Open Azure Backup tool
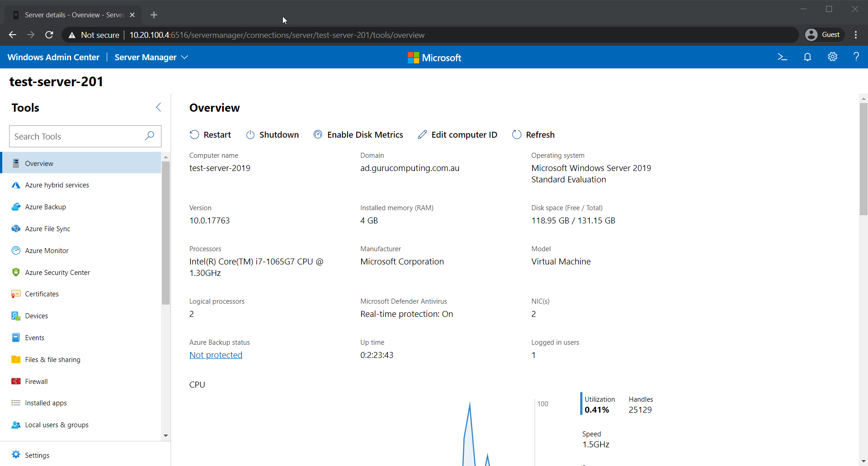868x466 pixels. click(x=46, y=207)
